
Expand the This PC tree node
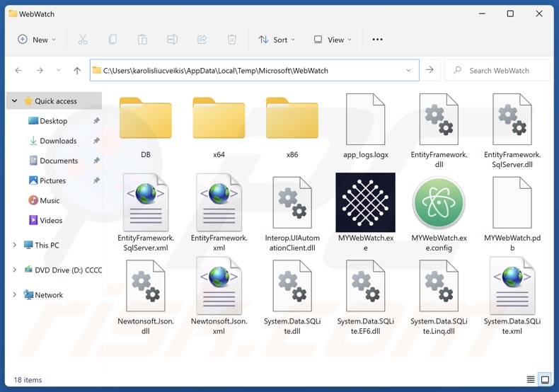(15, 246)
